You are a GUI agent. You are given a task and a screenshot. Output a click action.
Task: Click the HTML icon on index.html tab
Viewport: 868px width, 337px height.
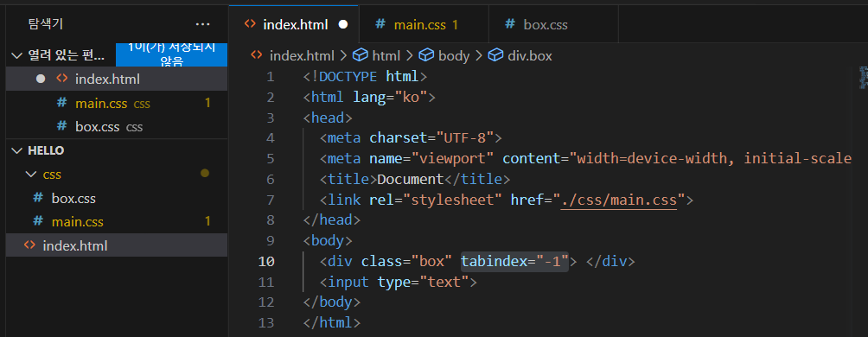point(250,24)
